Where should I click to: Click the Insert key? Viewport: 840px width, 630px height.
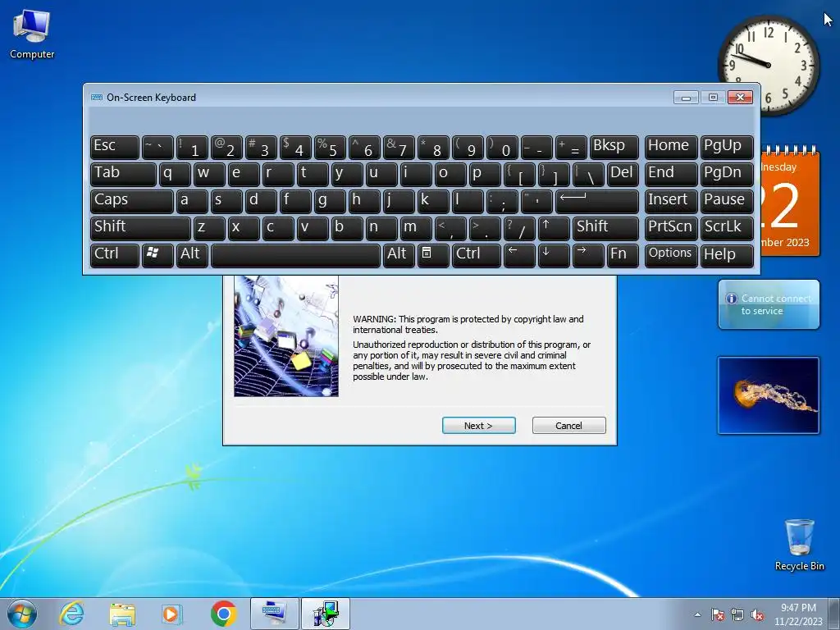click(x=670, y=202)
